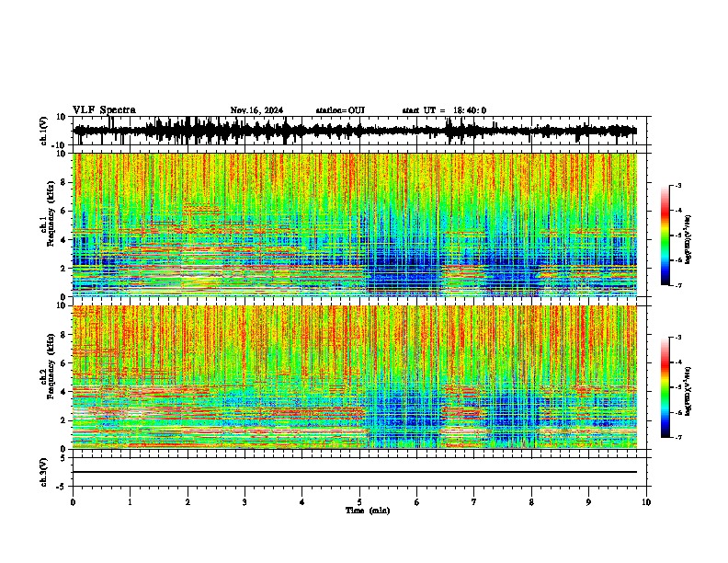Image resolution: width=728 pixels, height=563 pixels.
Task: Click the "-5" tick on ch.3(V) axis
Action: pos(62,487)
